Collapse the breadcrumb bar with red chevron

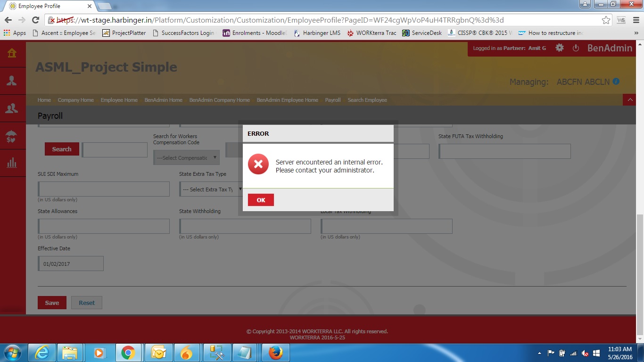[x=629, y=100]
